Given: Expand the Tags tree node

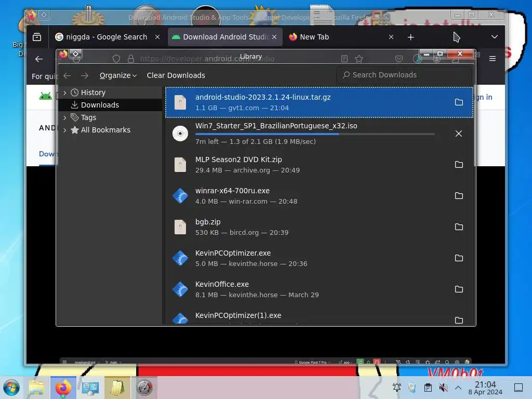Looking at the screenshot, I should [65, 118].
